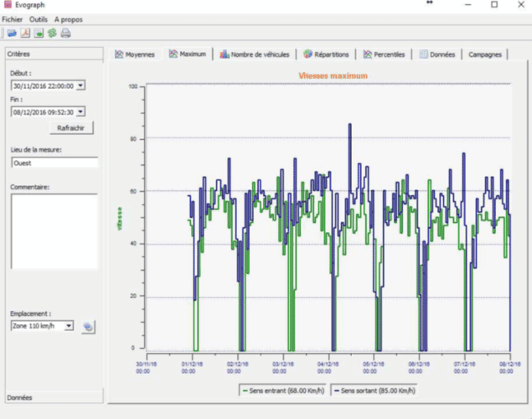This screenshot has width=532, height=419.
Task: Open the Outils menu
Action: (x=39, y=18)
